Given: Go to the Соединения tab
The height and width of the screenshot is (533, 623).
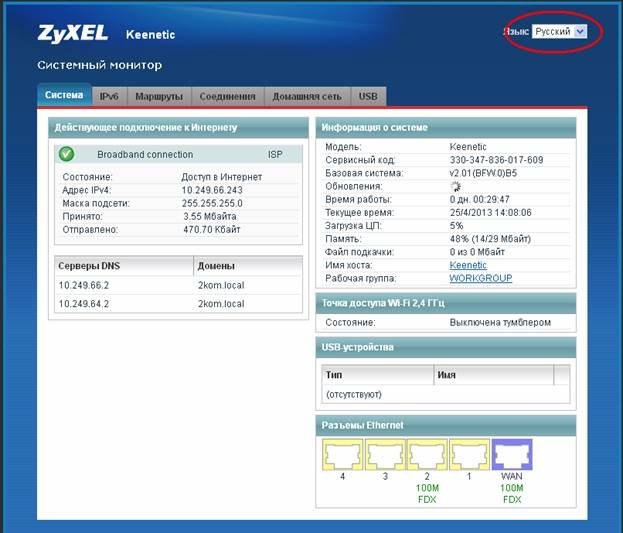Looking at the screenshot, I should (227, 97).
